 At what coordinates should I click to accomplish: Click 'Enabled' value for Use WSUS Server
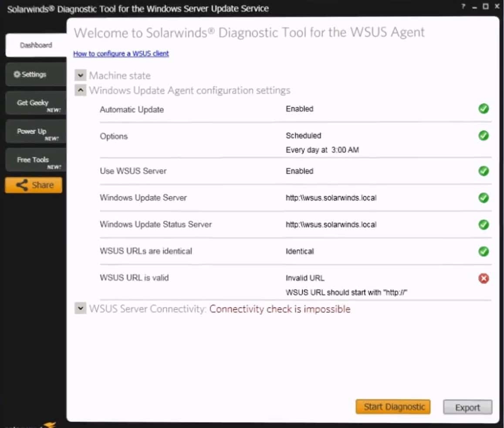pyautogui.click(x=300, y=171)
